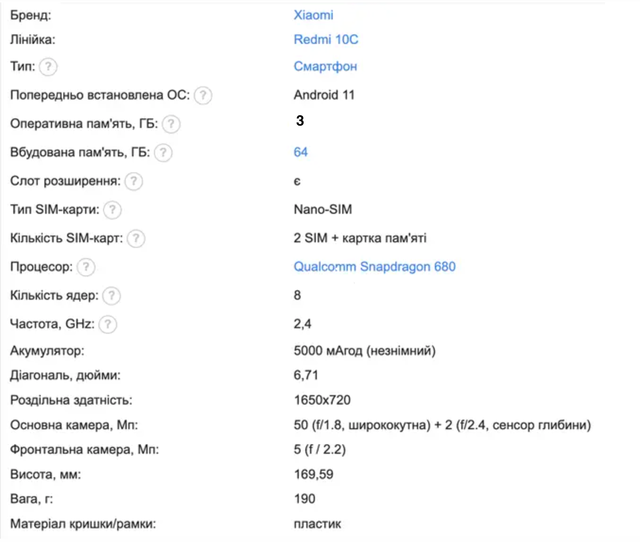Viewport: 640px width, 542px height.
Task: Click help icon next to Тип
Action: [48, 67]
